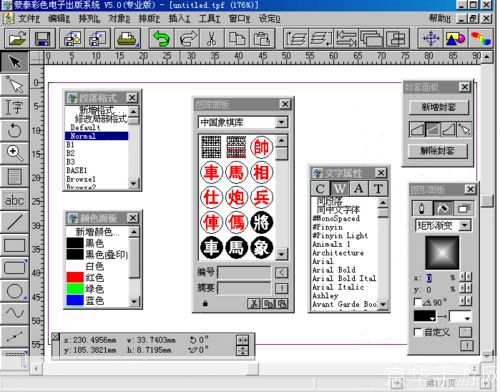The image size is (500, 392).
Task: Select the Normal paragraph style
Action: tap(97, 136)
